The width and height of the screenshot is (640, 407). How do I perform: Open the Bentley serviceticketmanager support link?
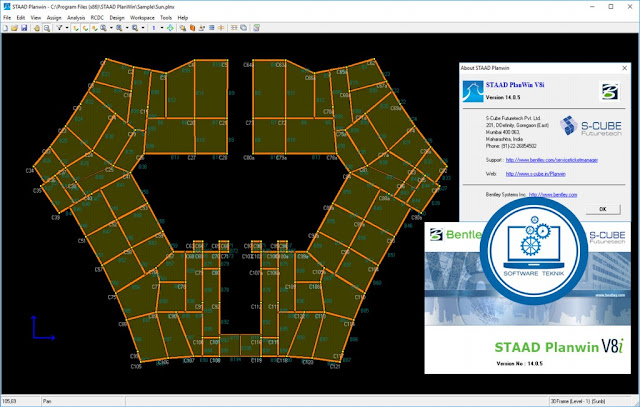coord(552,160)
